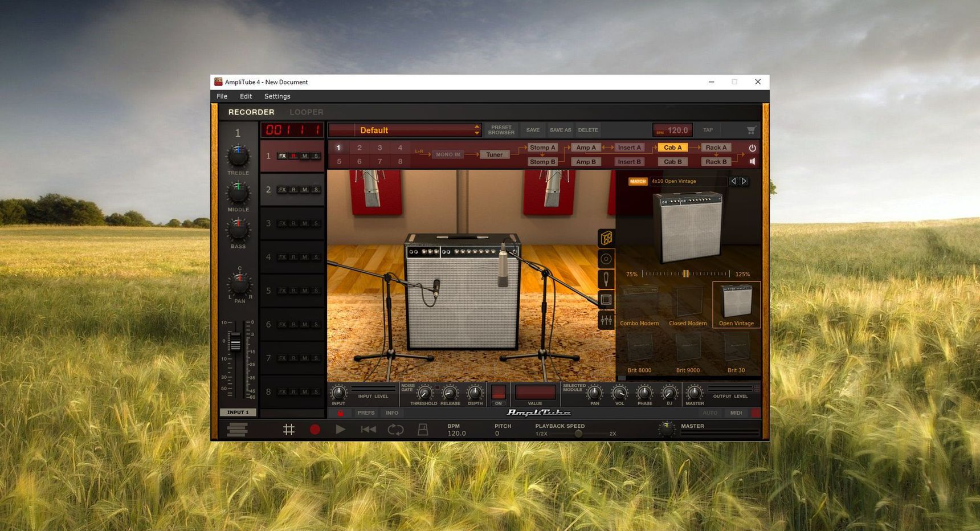Toggle FX on track 1
This screenshot has width=980, height=531.
282,156
